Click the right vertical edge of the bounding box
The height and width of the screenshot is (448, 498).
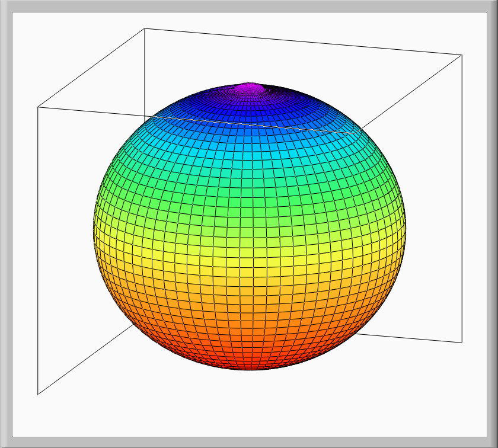tap(462, 196)
